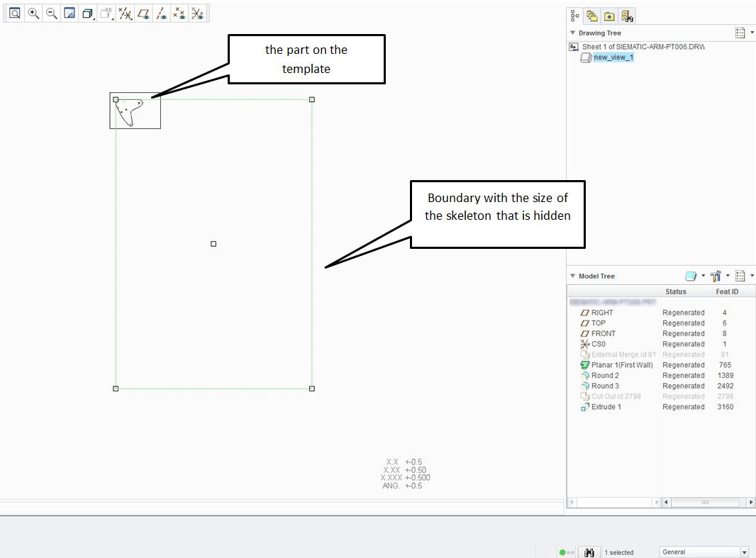Viewport: 756px width, 558px height.
Task: Switch to the Favorites folder tab
Action: (x=609, y=16)
